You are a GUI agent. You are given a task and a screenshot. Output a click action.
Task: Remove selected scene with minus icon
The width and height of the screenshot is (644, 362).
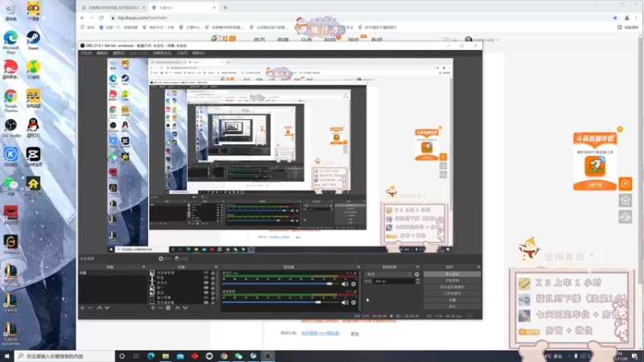90,307
